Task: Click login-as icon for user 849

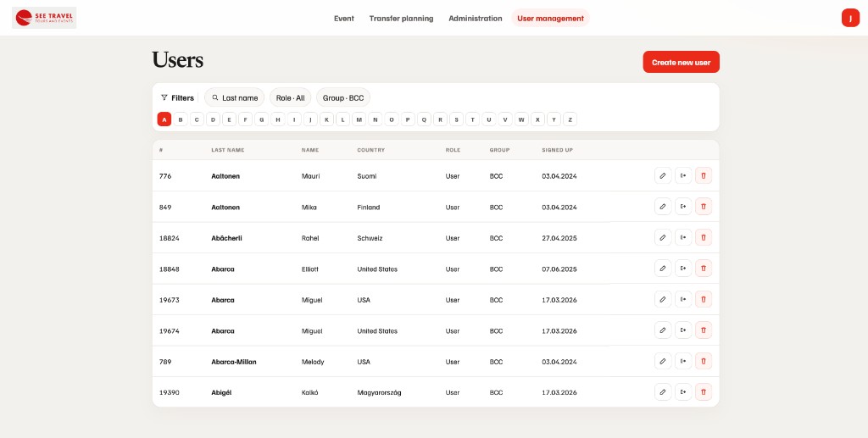Action: coord(683,206)
